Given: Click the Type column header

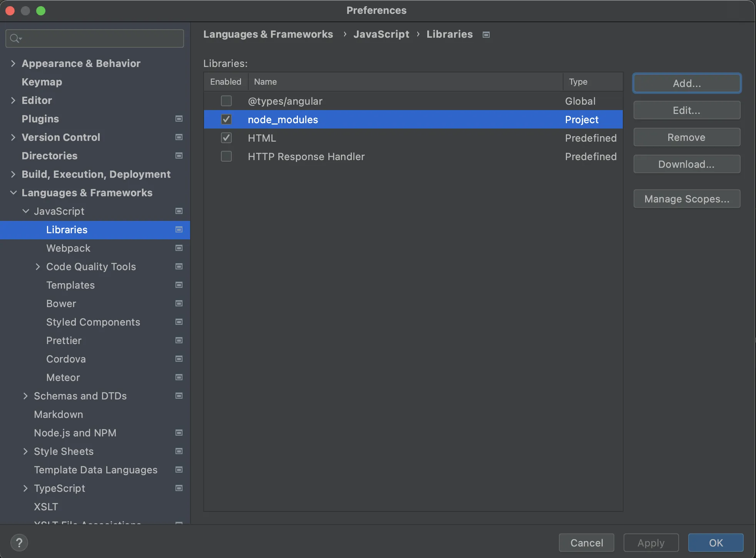Looking at the screenshot, I should click(x=578, y=82).
